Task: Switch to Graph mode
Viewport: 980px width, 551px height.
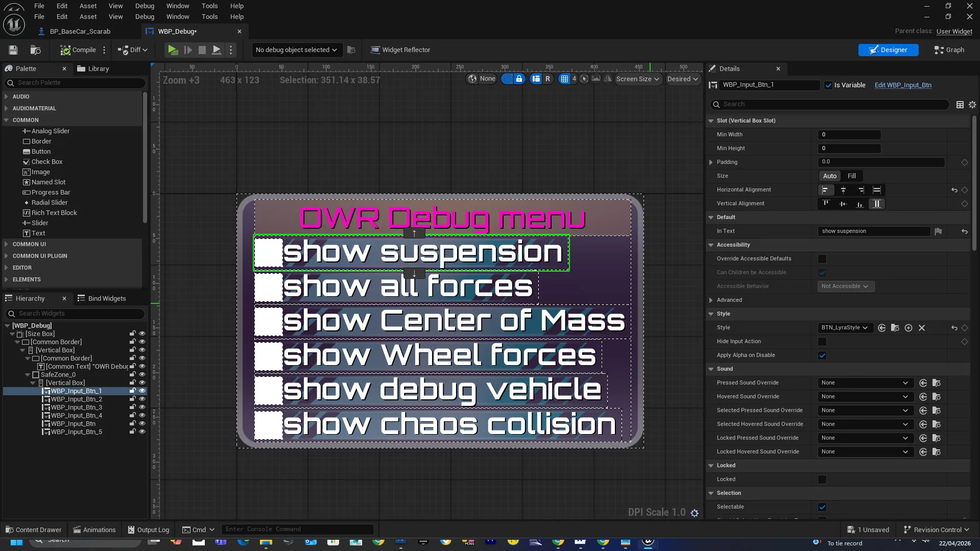Action: 949,50
